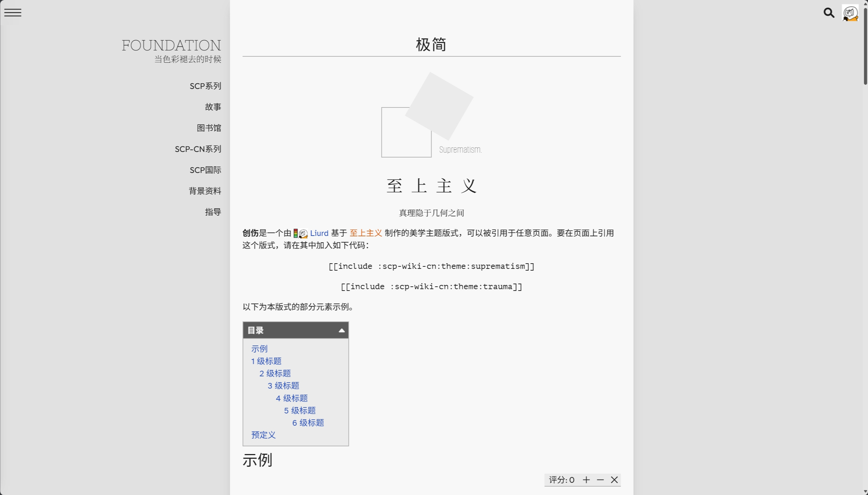868x495 pixels.
Task: Click the search magnifier icon
Action: click(x=829, y=13)
